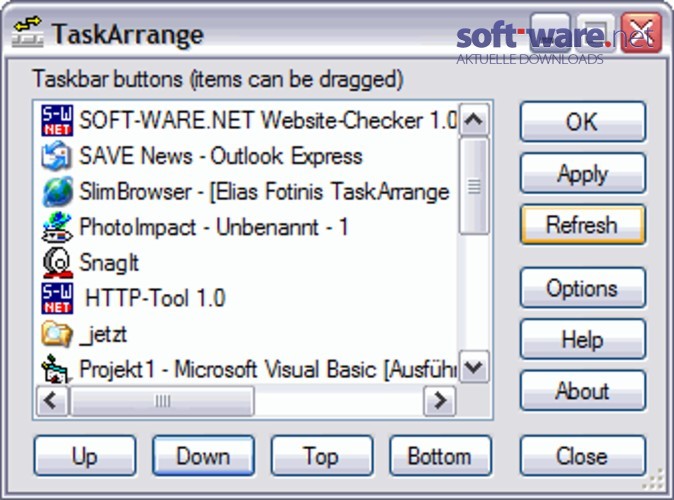674x500 pixels.
Task: Open Help
Action: (x=582, y=339)
